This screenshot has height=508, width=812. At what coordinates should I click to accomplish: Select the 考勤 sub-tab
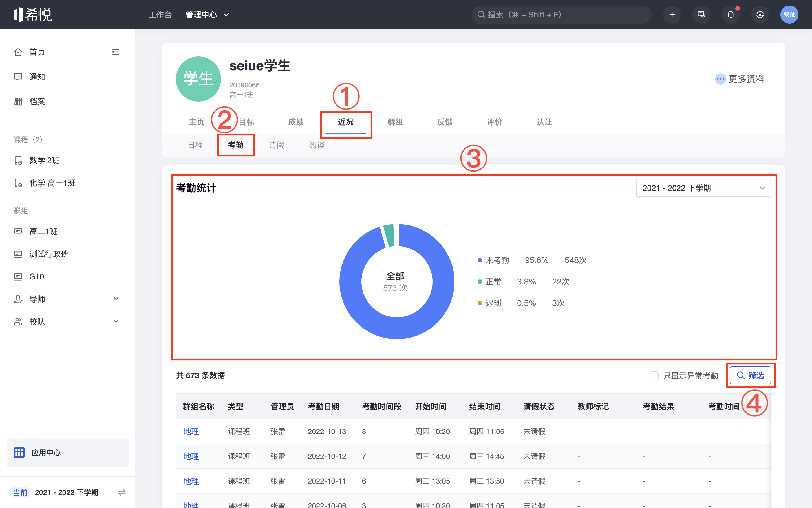[235, 145]
